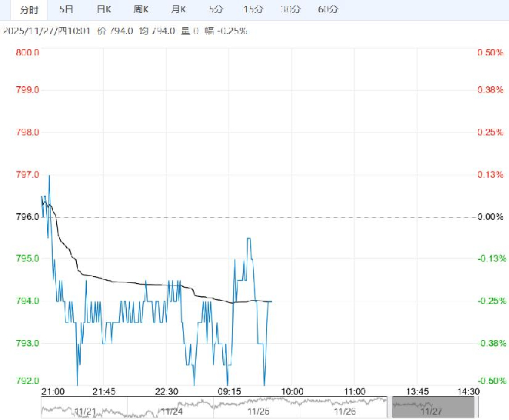509x420 pixels.
Task: Click the 0.50% red percentage label
Action: pos(489,52)
